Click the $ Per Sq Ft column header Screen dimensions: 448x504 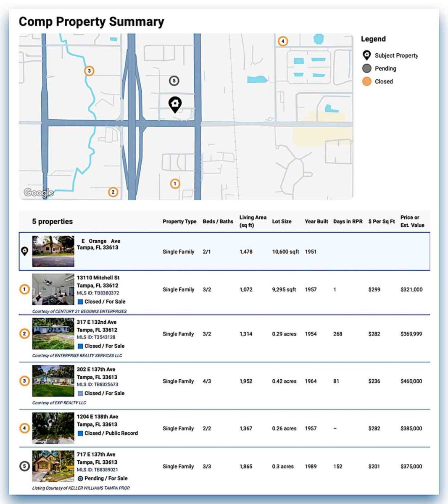[x=381, y=221]
